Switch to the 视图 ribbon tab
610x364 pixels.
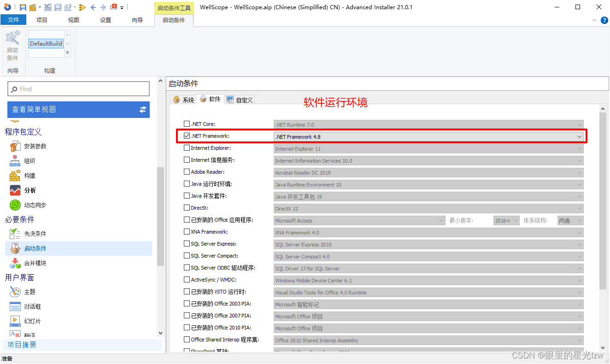[x=74, y=20]
